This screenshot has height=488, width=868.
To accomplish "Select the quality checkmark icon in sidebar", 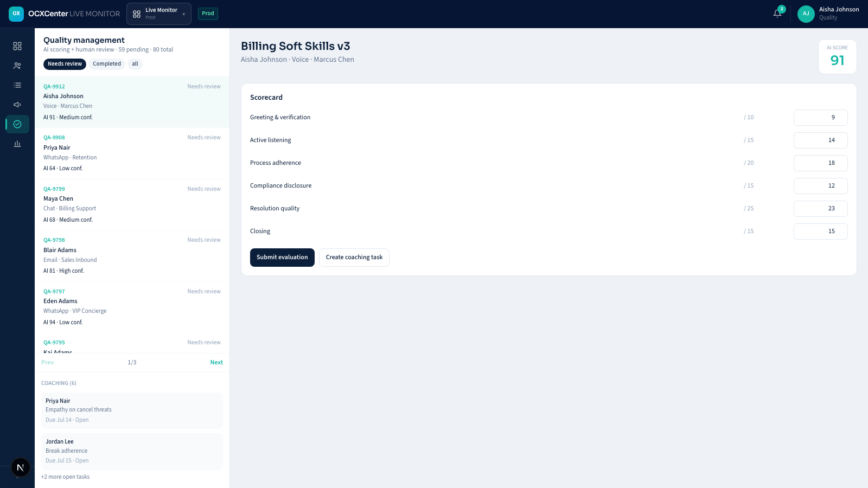I will (17, 124).
